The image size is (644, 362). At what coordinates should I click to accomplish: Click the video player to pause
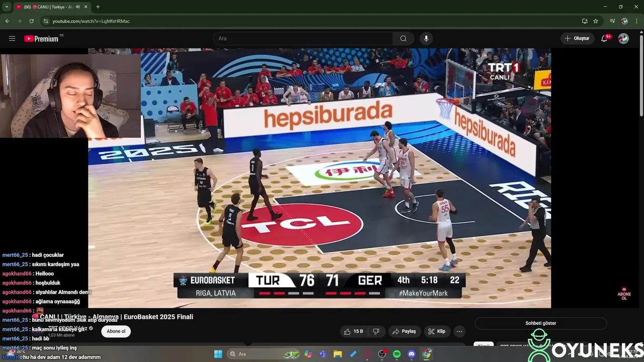(319, 178)
